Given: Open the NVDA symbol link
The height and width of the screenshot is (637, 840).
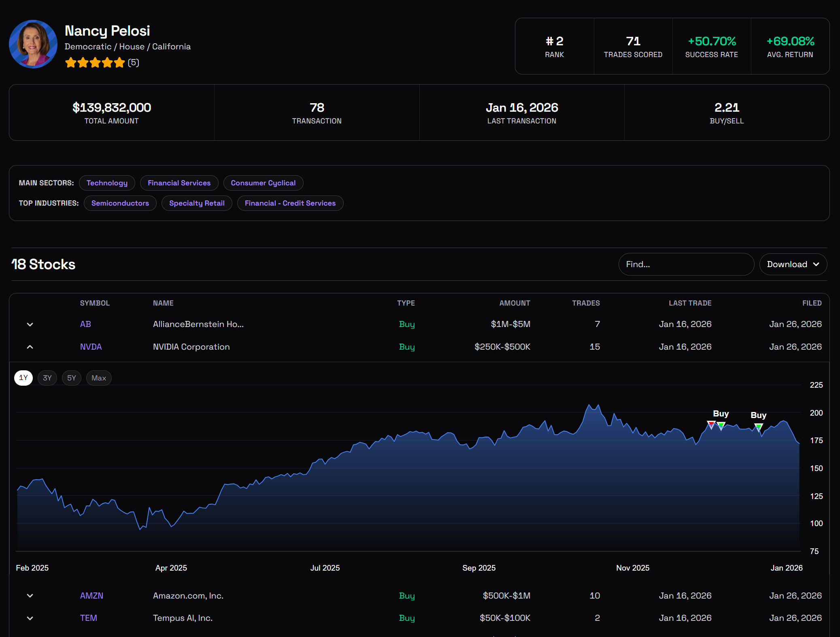Looking at the screenshot, I should coord(91,347).
